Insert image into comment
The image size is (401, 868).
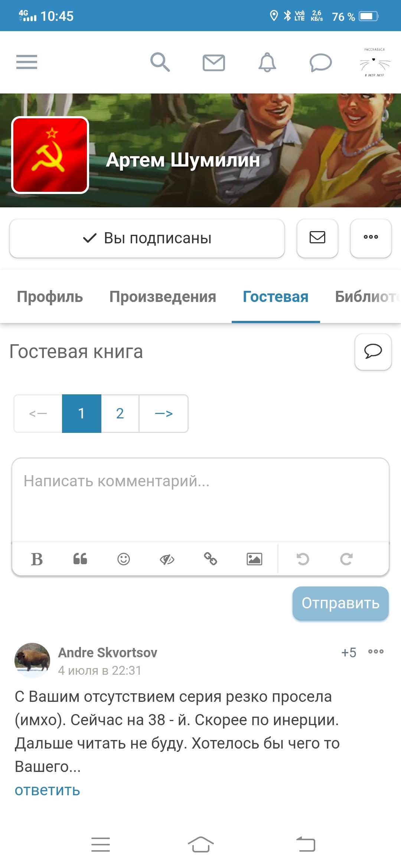tap(254, 559)
